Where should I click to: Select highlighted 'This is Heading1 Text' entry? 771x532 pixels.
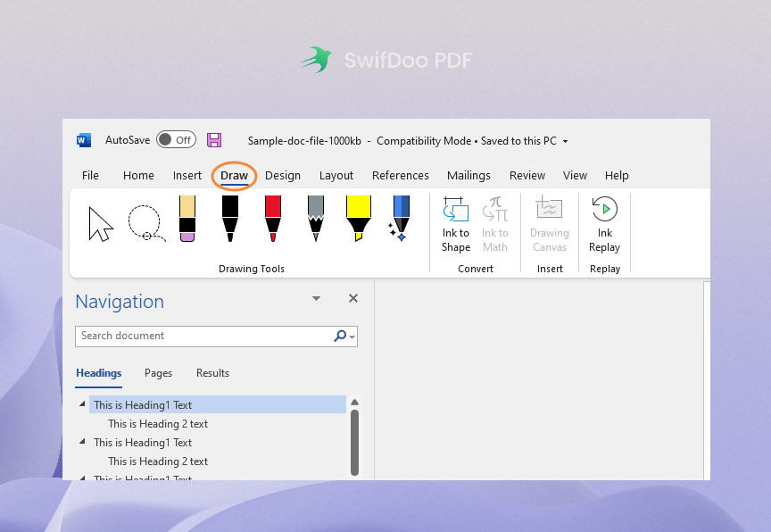pos(218,404)
